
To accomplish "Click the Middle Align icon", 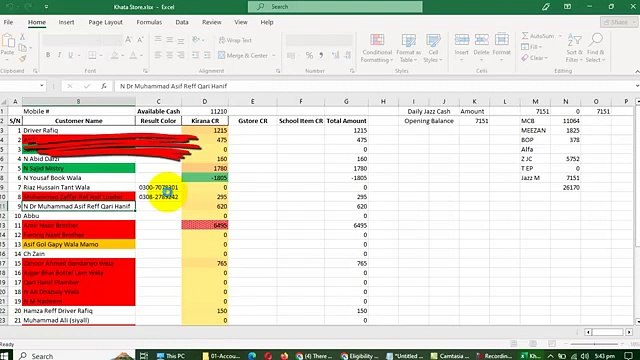I will (x=169, y=40).
